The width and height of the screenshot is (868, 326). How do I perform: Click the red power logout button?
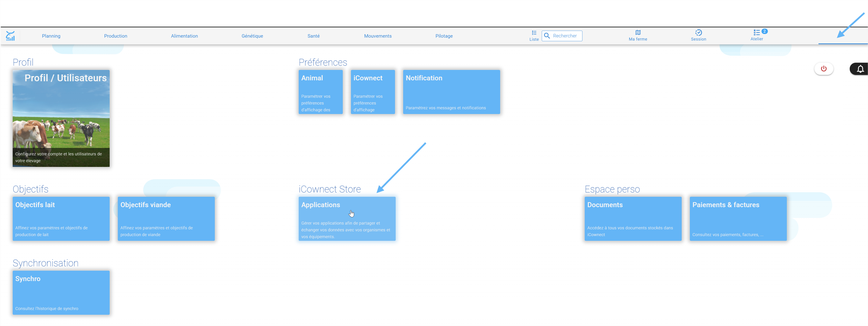click(824, 69)
